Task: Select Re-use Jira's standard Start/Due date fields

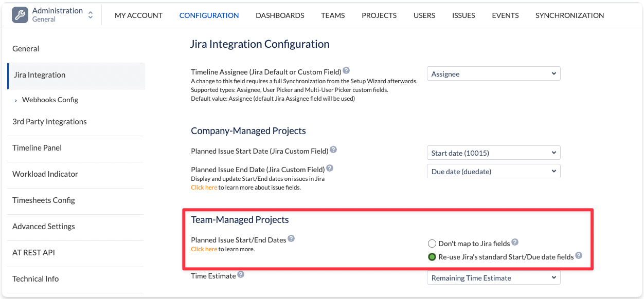Action: 432,257
